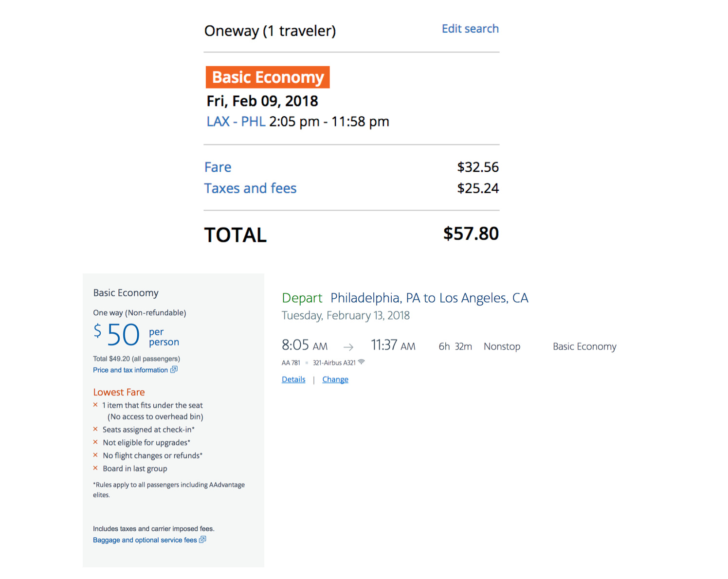Click the Change flight link
Viewport: 728px width, 579px height.
[x=335, y=380]
